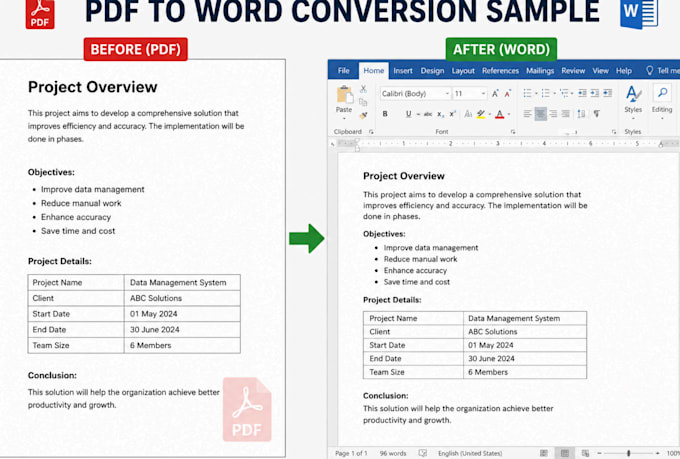The height and width of the screenshot is (459, 680).
Task: Click the Paste clipboard icon
Action: click(344, 95)
